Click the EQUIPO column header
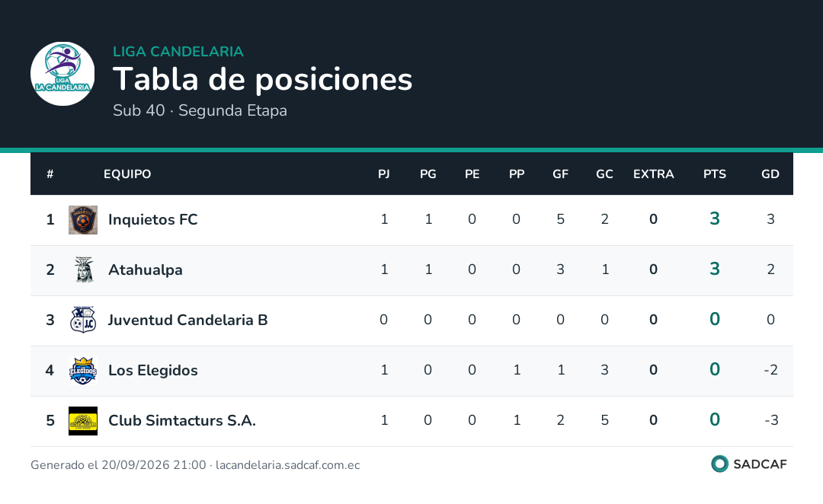This screenshot has width=823, height=504. [x=127, y=174]
